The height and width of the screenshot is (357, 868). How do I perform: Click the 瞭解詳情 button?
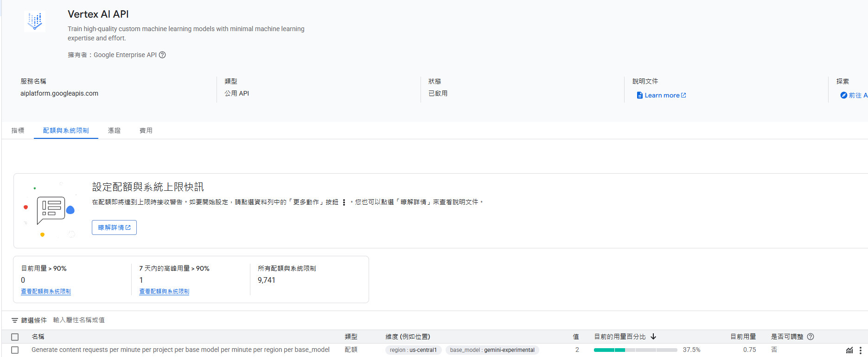114,227
